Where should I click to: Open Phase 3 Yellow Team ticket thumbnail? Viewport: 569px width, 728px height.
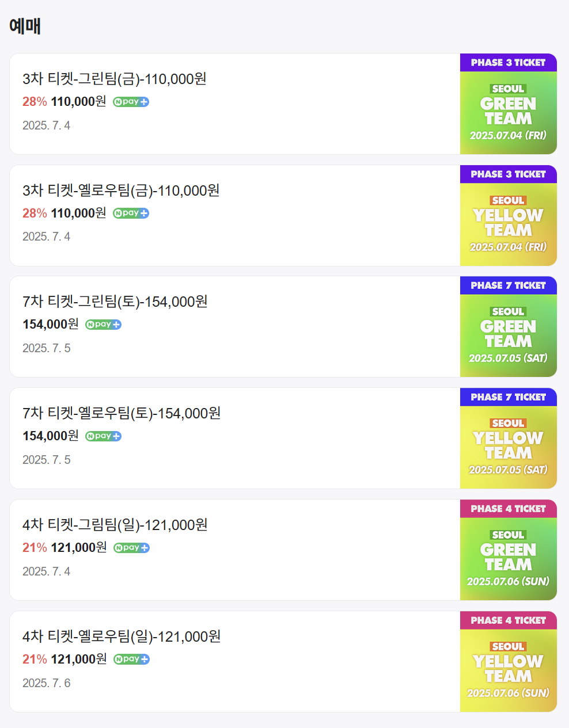[x=509, y=215]
